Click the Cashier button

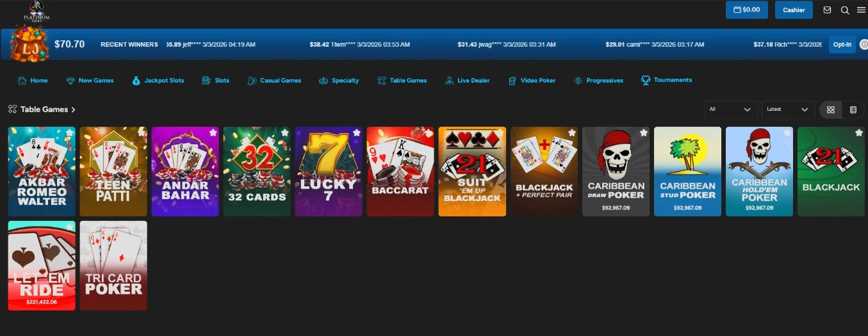794,10
